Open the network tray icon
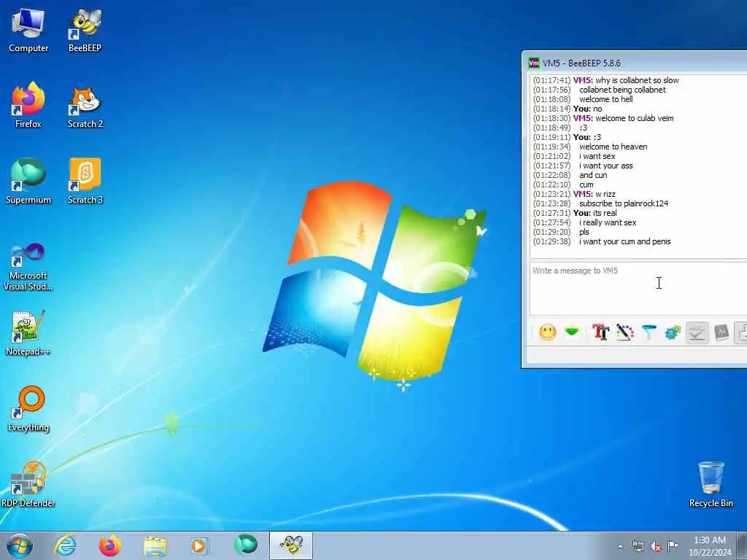Image resolution: width=747 pixels, height=560 pixels. click(638, 546)
